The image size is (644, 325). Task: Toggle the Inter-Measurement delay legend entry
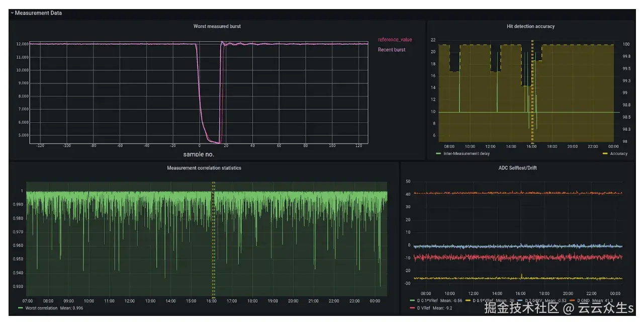(466, 153)
